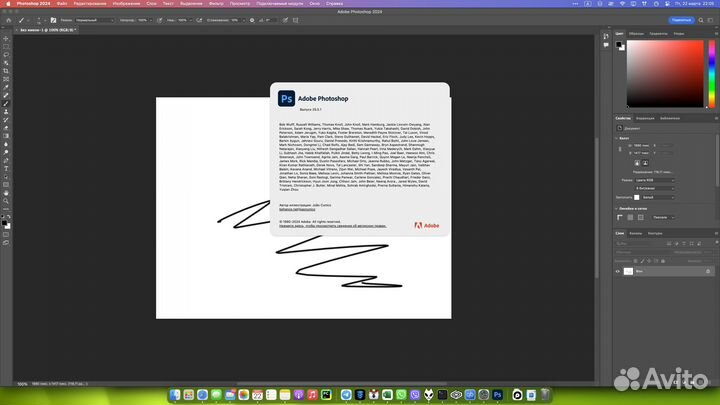Click the blue Share button
This screenshot has width=720, height=405.
[x=681, y=20]
